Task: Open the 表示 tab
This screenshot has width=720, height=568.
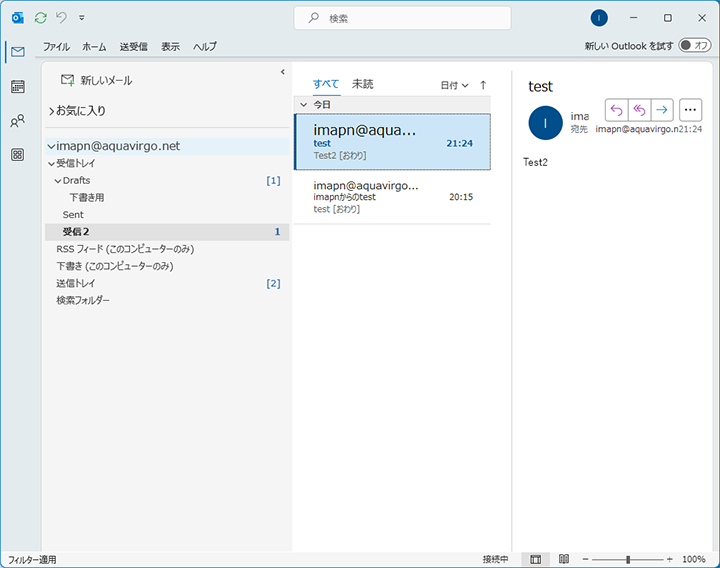Action: click(x=170, y=46)
